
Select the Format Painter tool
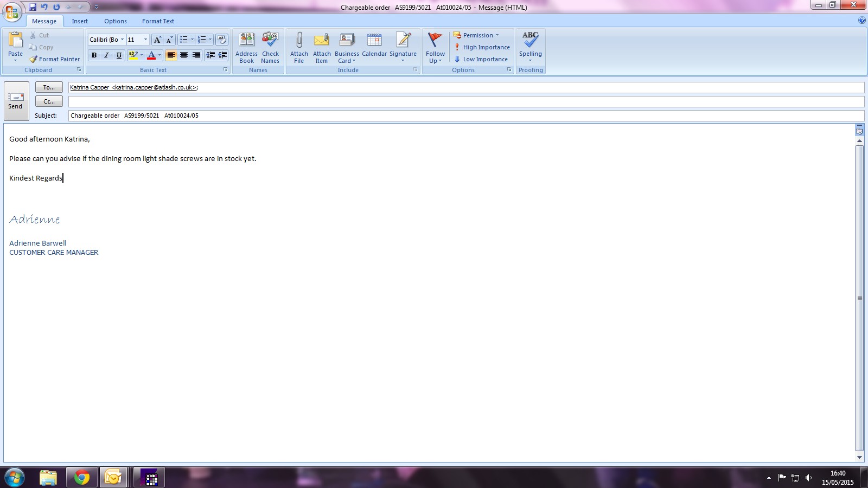pos(54,59)
